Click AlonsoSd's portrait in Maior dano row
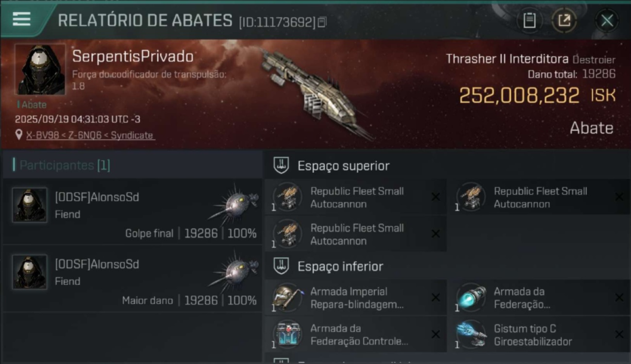Screen dimensions: 631x364 pos(30,272)
